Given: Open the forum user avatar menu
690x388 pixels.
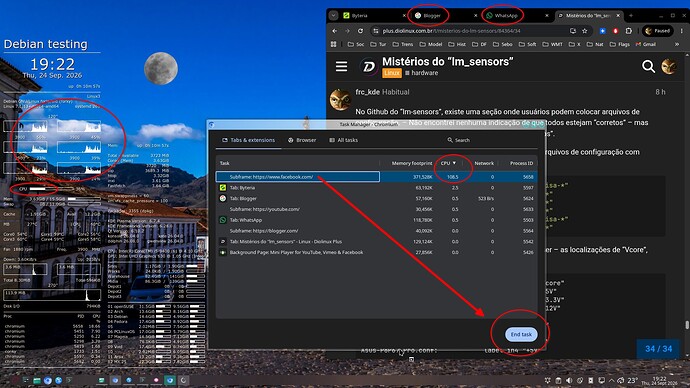Looking at the screenshot, I should 669,66.
